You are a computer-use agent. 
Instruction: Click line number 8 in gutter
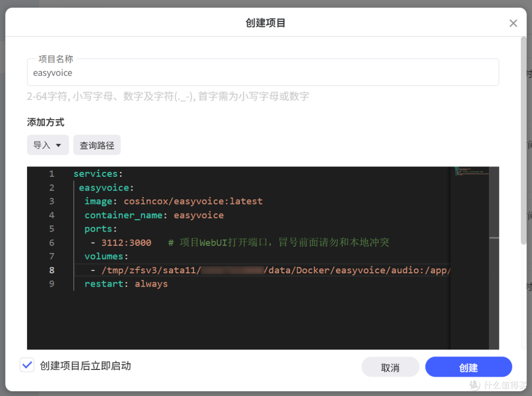click(x=52, y=270)
